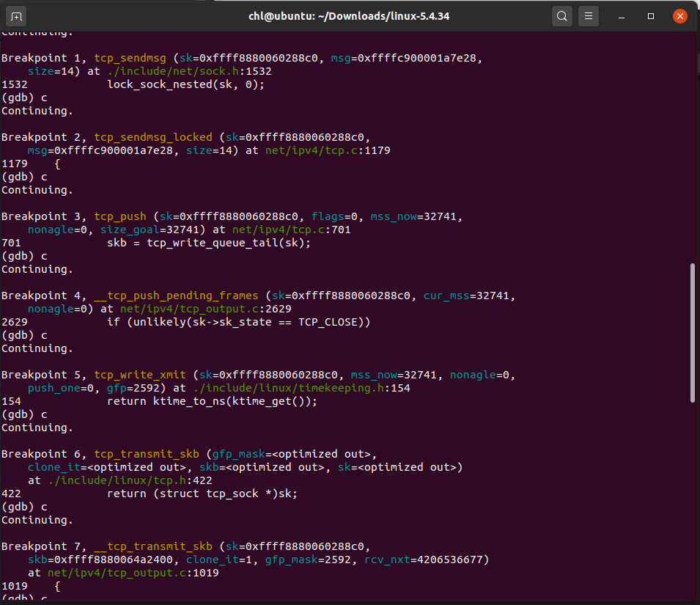Click the lock_sock_nested(sk, 0); source line
700x605 pixels.
185,85
